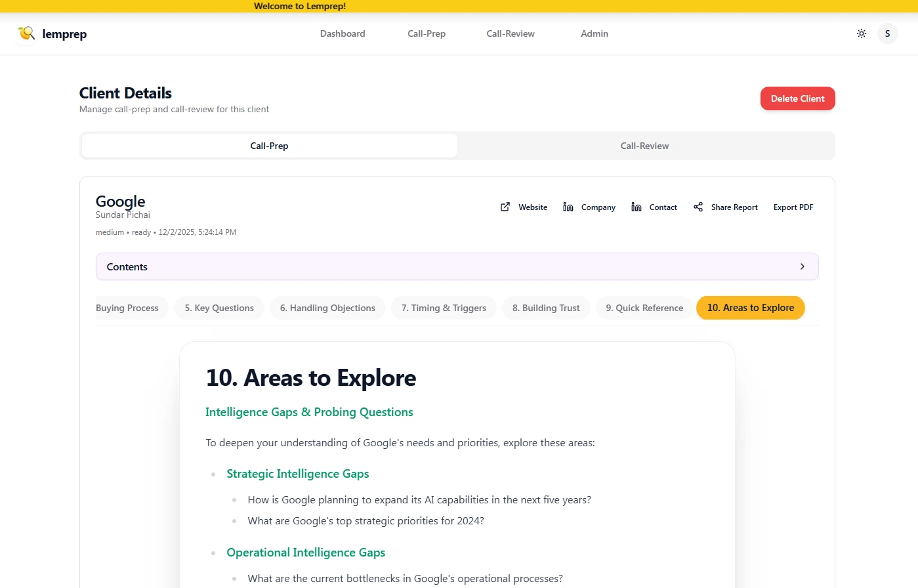
Task: Open the user avatar menu labeled S
Action: 887,33
